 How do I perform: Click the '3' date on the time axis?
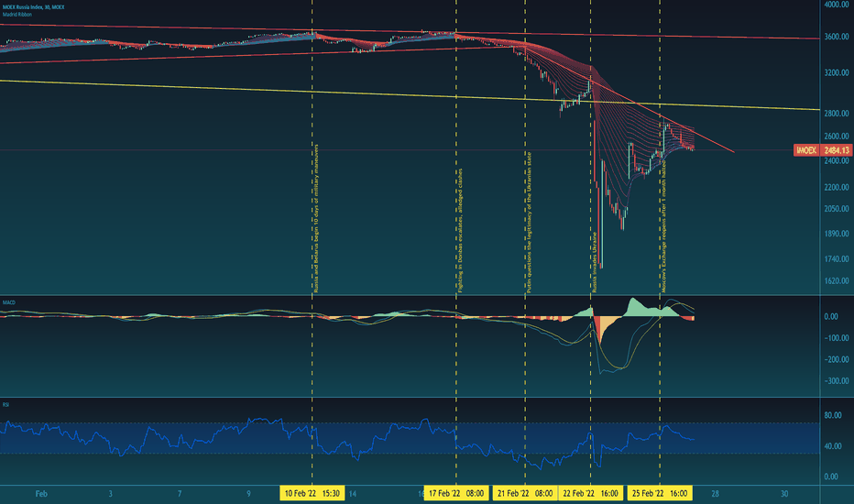tap(111, 494)
